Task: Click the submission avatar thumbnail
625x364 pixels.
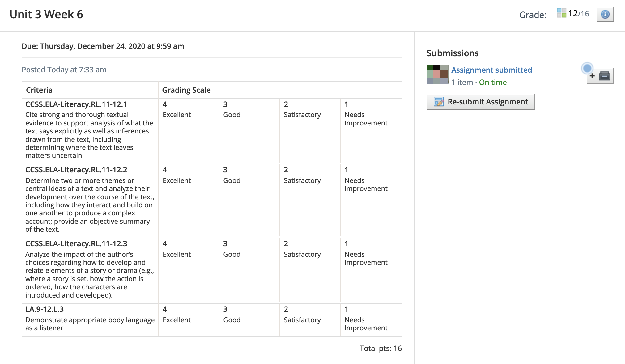Action: (437, 74)
